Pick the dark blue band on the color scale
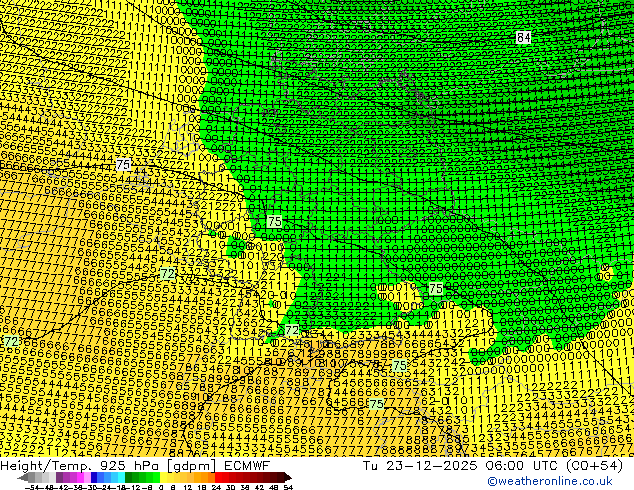The width and height of the screenshot is (634, 490). coord(94,478)
